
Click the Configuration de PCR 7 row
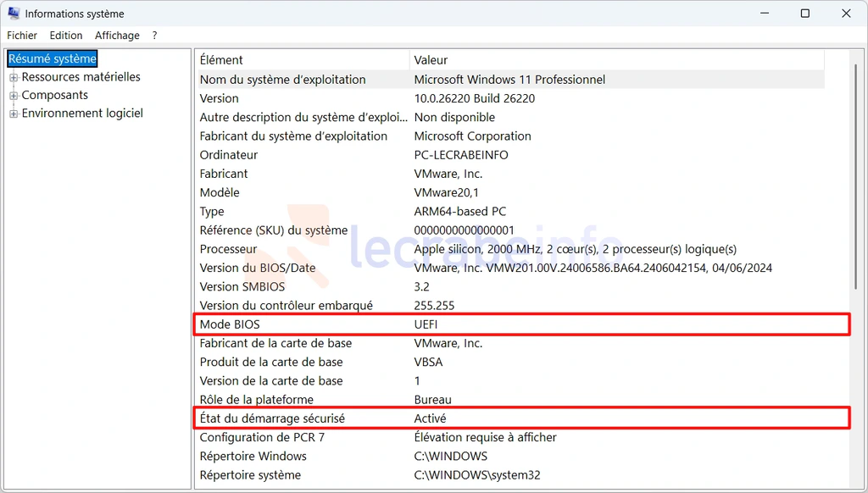coord(262,437)
